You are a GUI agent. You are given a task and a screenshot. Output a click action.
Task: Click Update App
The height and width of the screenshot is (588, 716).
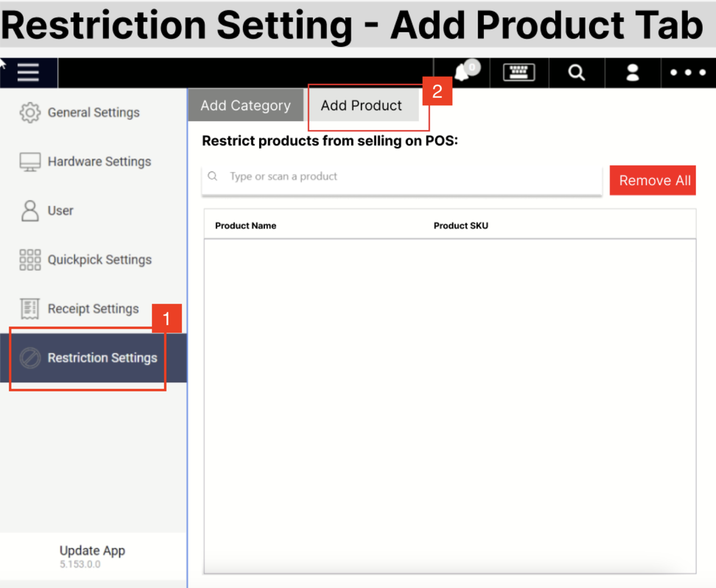pos(92,550)
